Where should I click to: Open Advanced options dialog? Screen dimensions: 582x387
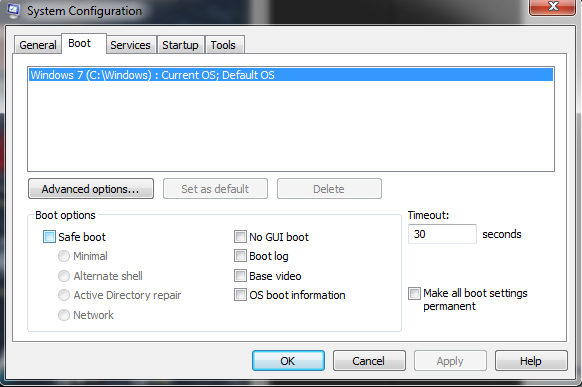[x=91, y=189]
